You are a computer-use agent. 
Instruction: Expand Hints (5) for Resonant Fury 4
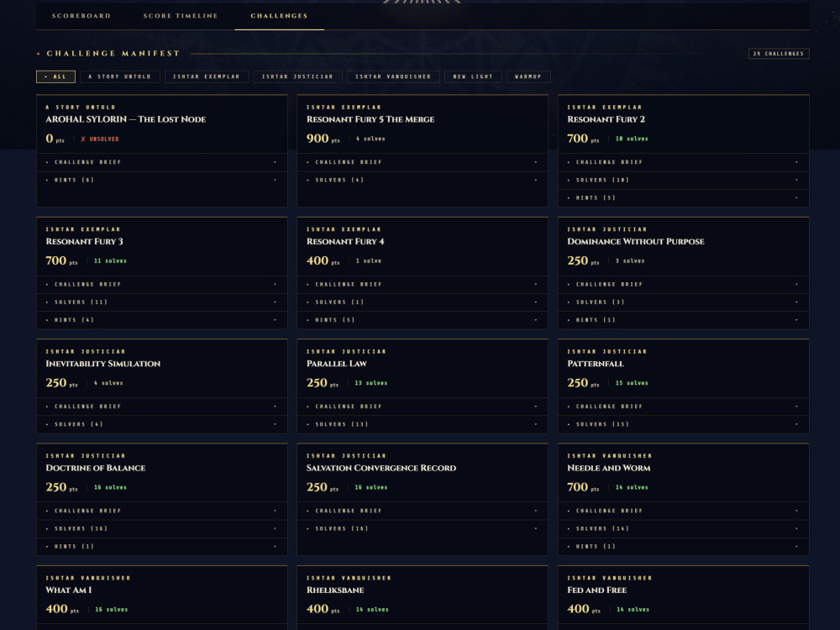[423, 320]
